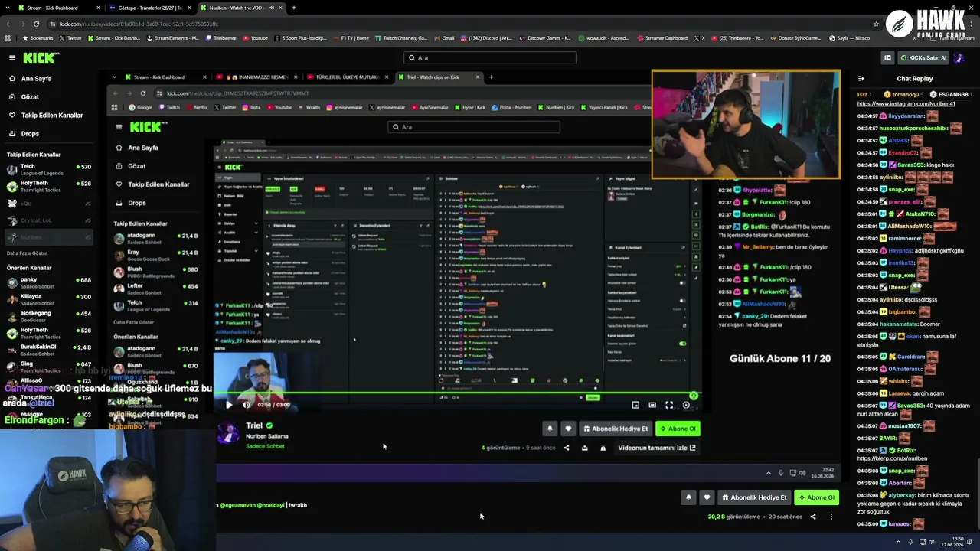Open the profile avatar menu in the Kick header
This screenshot has height=551, width=980.
(x=959, y=57)
